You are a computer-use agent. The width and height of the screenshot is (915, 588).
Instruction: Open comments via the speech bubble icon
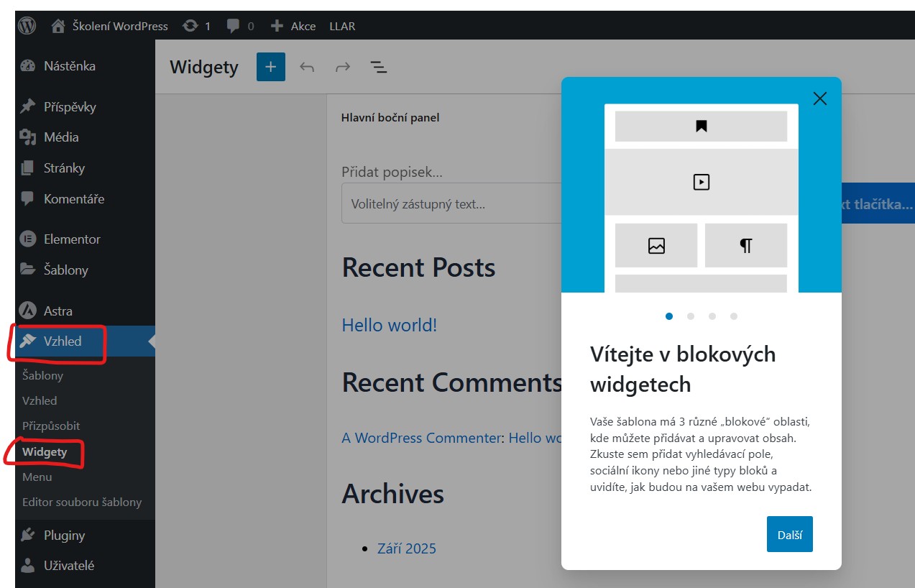(x=231, y=25)
